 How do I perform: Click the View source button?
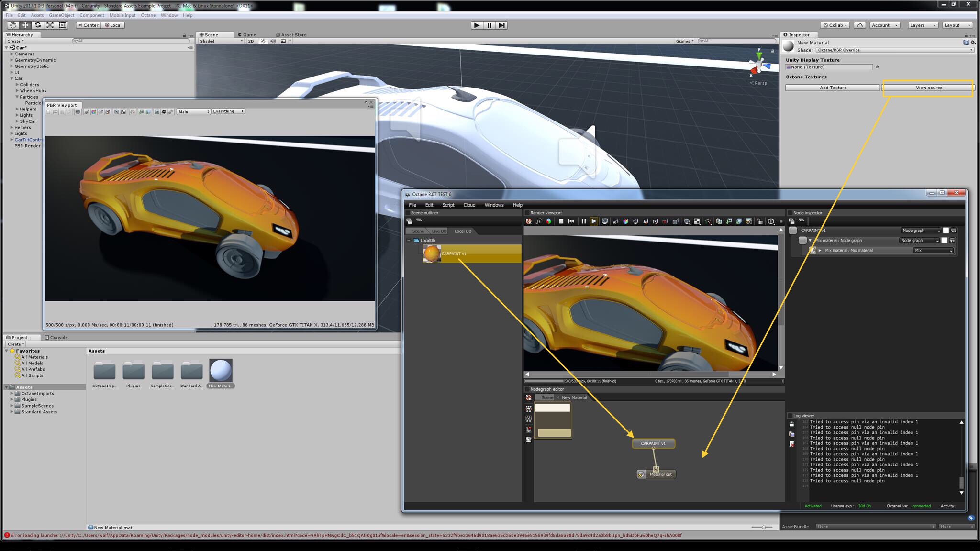coord(928,88)
